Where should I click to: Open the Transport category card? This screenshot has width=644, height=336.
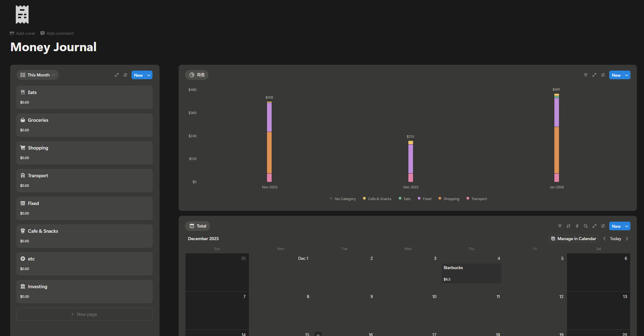pyautogui.click(x=84, y=181)
